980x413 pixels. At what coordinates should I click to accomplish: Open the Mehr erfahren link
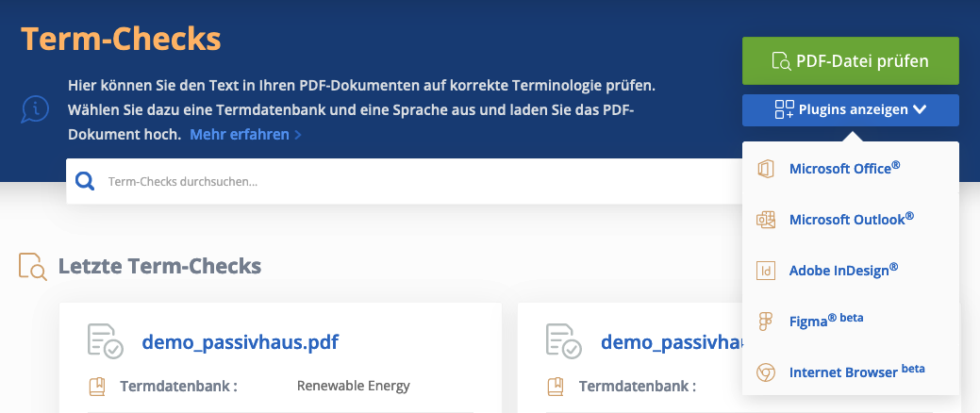(x=245, y=134)
